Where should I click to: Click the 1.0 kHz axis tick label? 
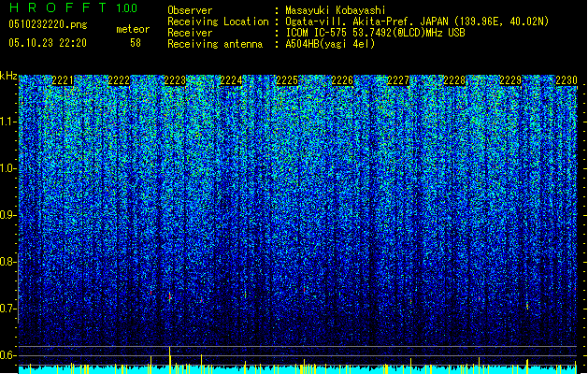pyautogui.click(x=8, y=169)
